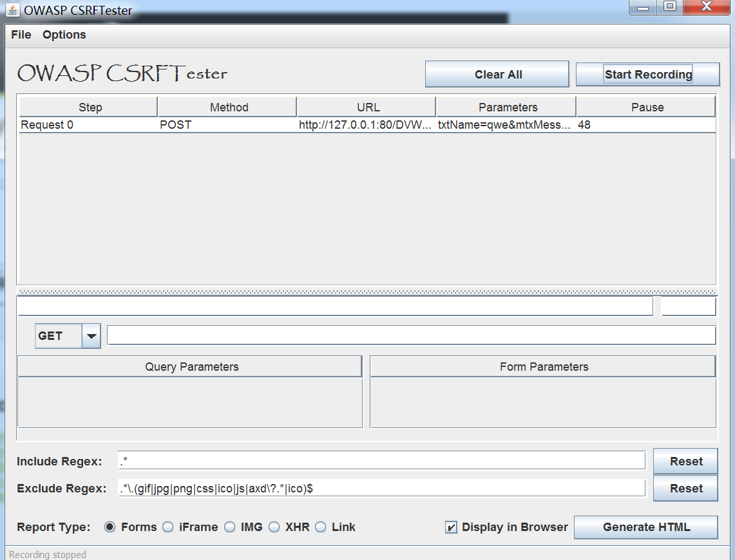Click the dotted split pane divider handle

(367, 292)
